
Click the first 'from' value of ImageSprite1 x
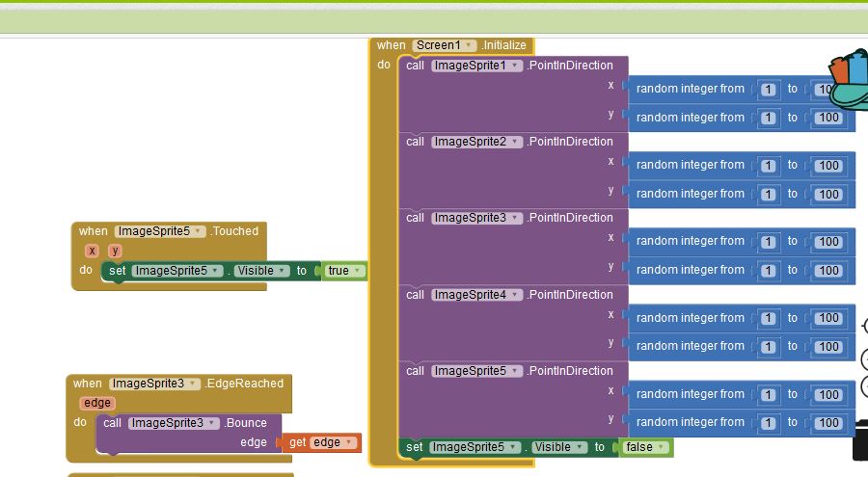[x=769, y=90]
